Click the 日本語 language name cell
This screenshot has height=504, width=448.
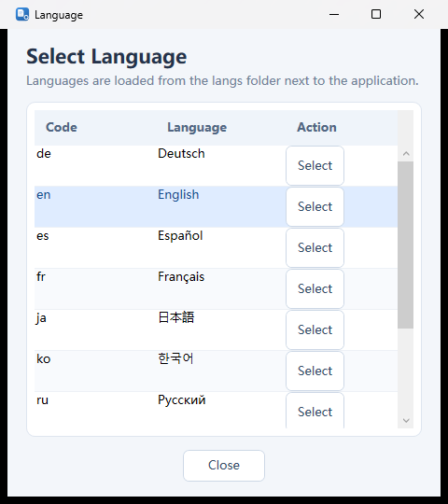221,330
